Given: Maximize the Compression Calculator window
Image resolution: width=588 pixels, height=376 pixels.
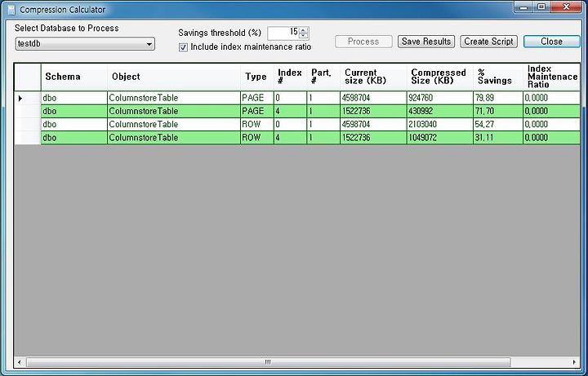Looking at the screenshot, I should pos(542,7).
